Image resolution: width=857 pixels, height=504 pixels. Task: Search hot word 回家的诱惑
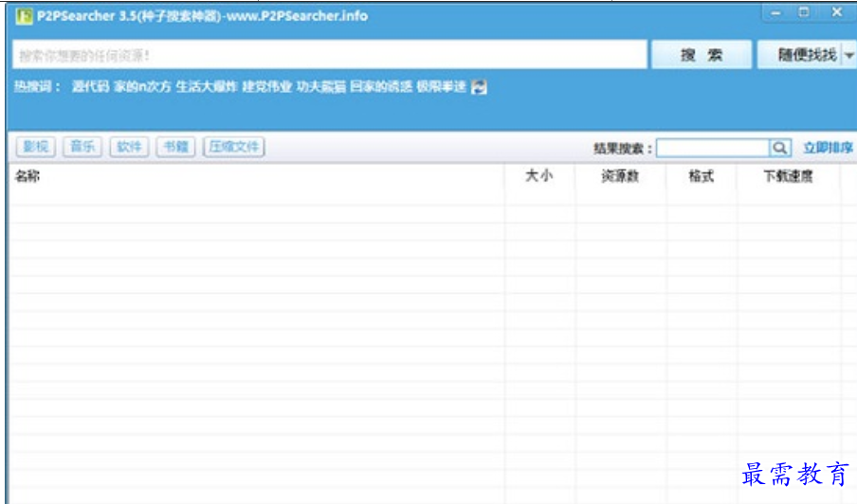click(381, 87)
